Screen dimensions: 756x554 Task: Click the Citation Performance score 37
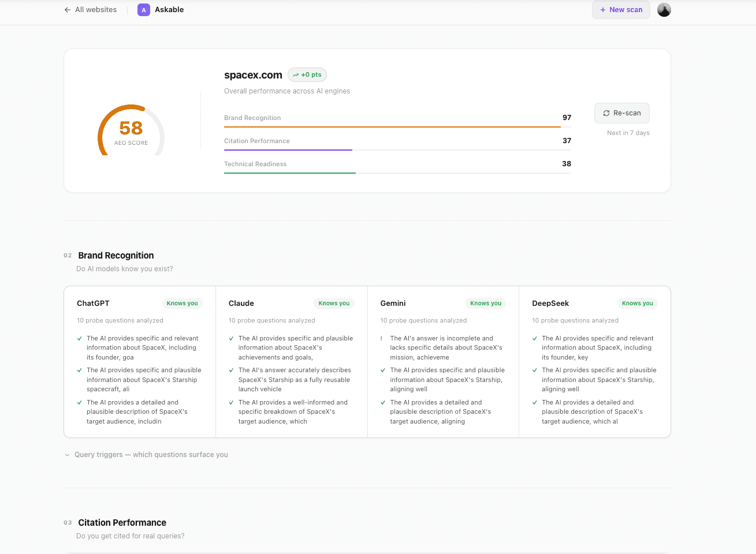[x=567, y=141]
